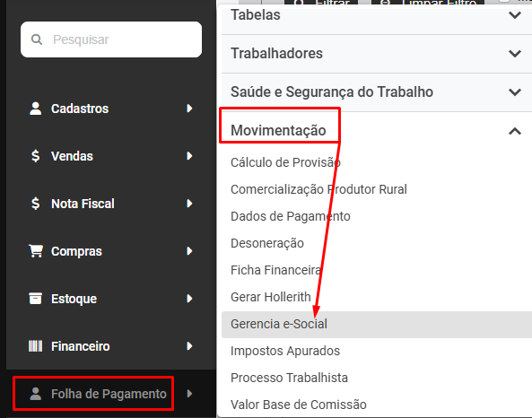
Task: Click the Financeiro barcode icon
Action: [35, 346]
